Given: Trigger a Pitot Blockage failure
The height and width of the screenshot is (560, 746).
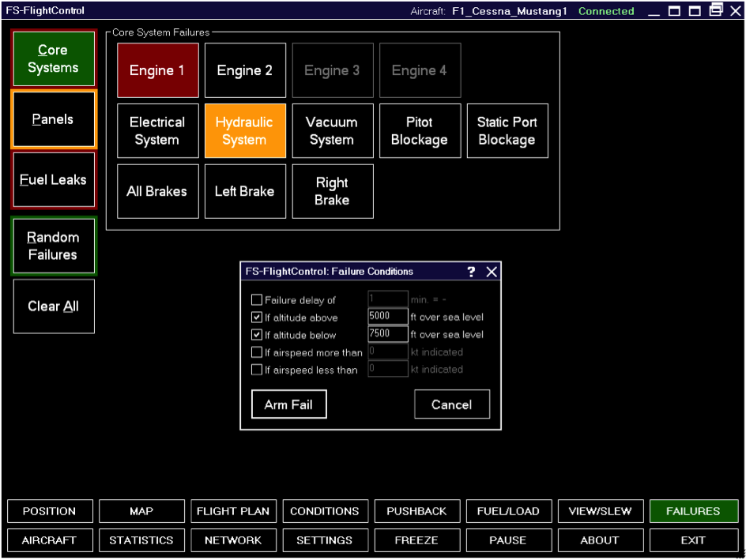Looking at the screenshot, I should [x=420, y=130].
